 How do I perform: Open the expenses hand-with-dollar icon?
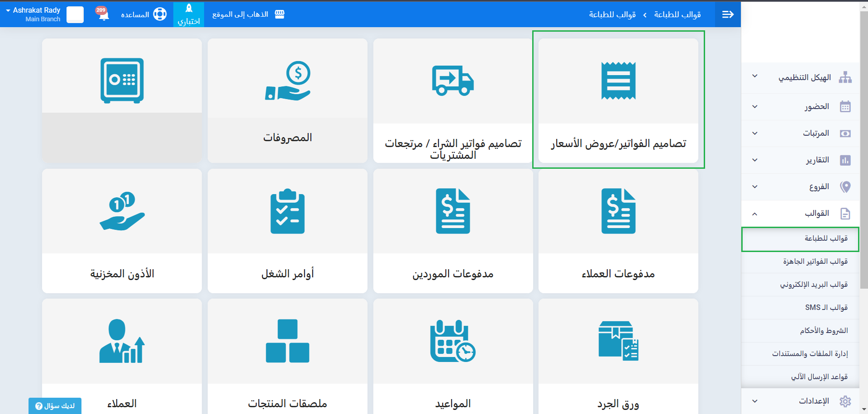pyautogui.click(x=287, y=81)
